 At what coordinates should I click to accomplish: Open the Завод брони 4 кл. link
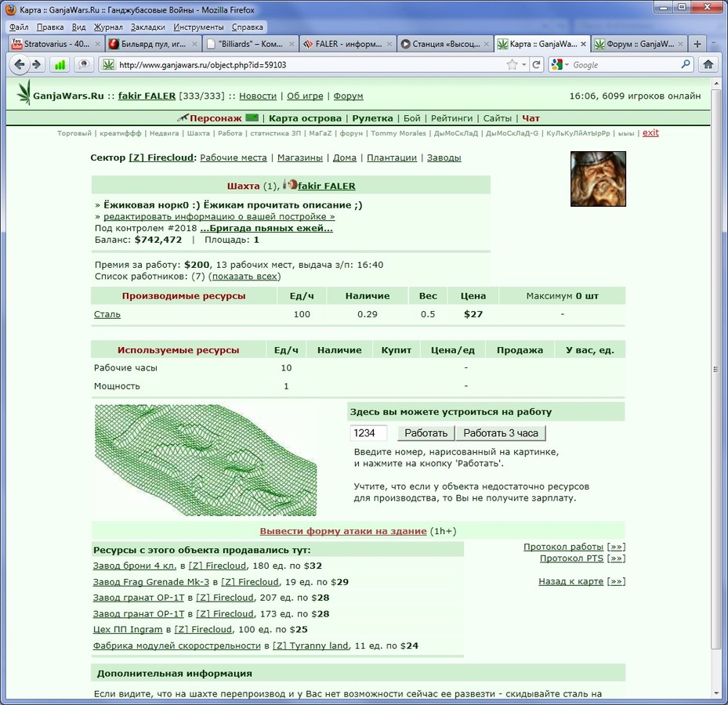coord(135,566)
